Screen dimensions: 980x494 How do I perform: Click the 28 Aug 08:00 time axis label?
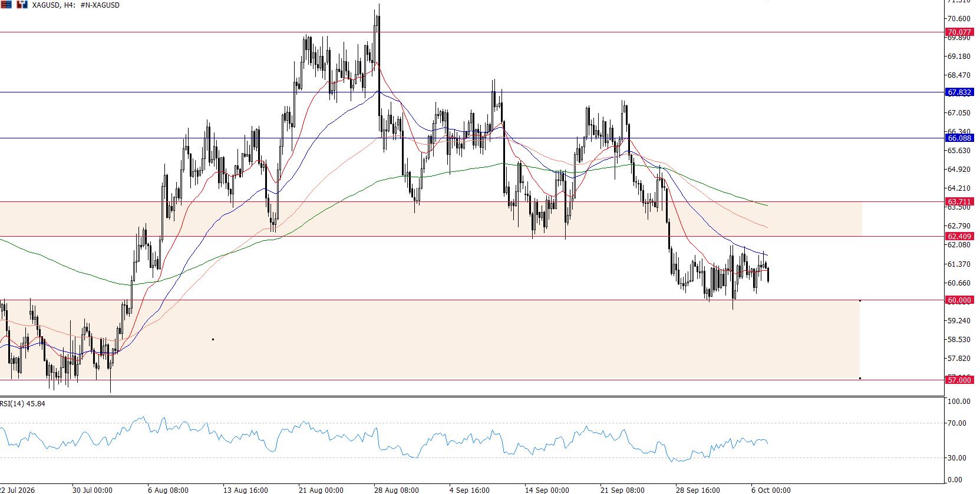point(397,490)
